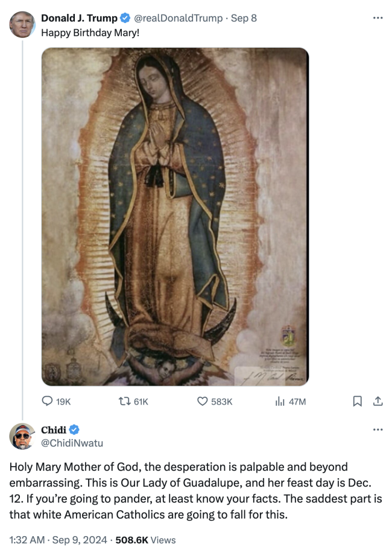Open the Our Lady of Guadalupe image
The image size is (392, 553).
tap(175, 216)
